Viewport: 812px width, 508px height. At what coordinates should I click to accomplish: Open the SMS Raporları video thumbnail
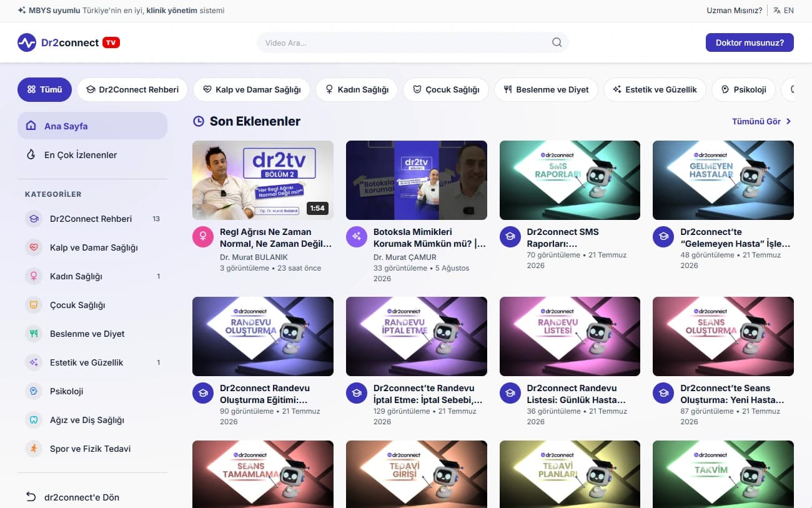(x=570, y=180)
